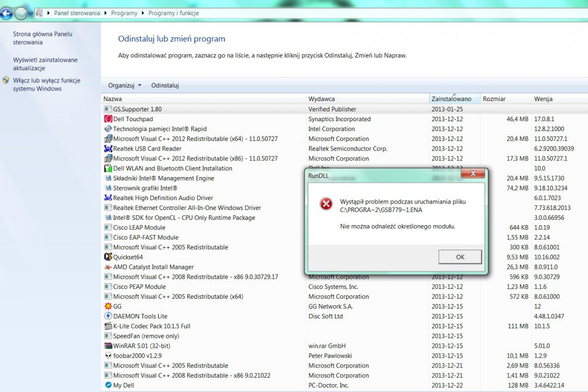The width and height of the screenshot is (588, 392).
Task: Click OK in the RunDLL dialog
Action: pyautogui.click(x=460, y=257)
